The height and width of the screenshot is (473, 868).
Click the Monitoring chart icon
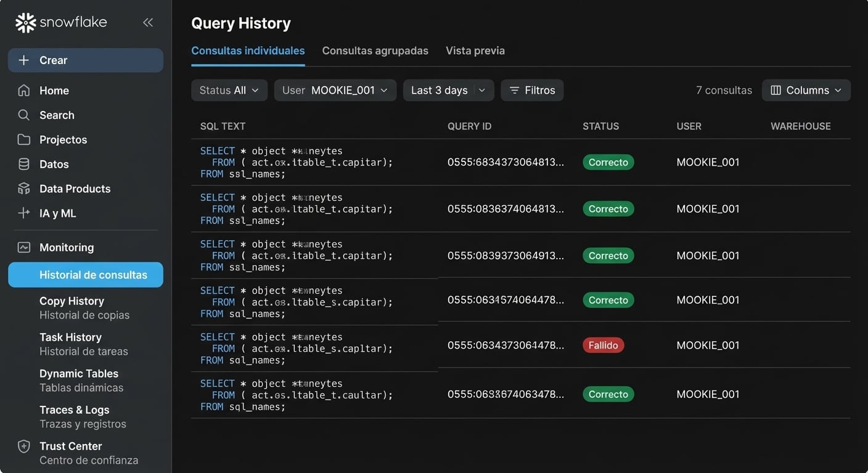24,248
